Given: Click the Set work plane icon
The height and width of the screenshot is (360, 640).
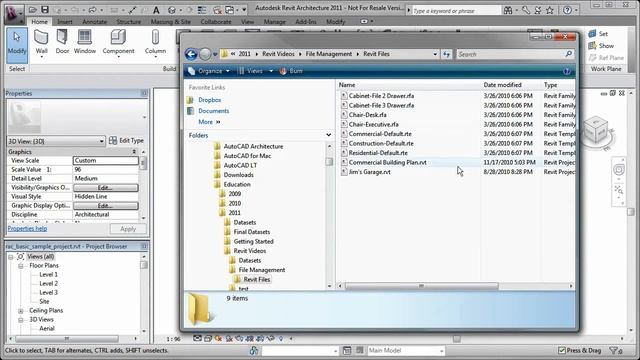Looking at the screenshot, I should (x=592, y=34).
